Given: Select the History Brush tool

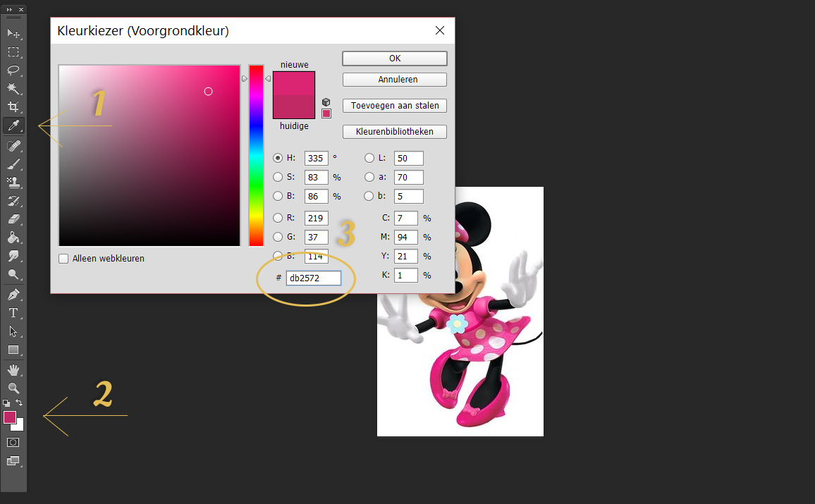Looking at the screenshot, I should (x=13, y=201).
